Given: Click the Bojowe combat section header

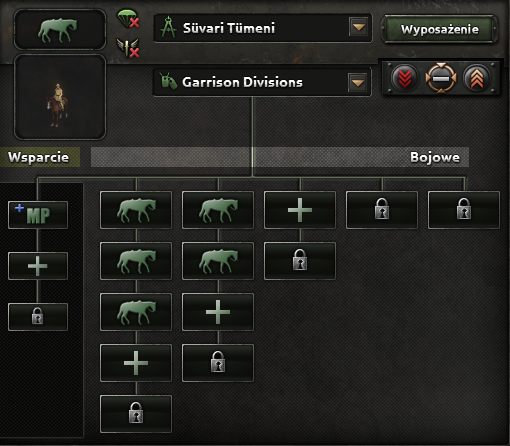Looking at the screenshot, I should 435,157.
